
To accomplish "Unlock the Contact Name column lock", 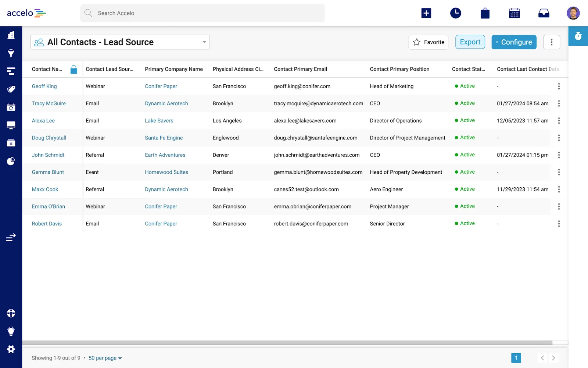I will 74,69.
